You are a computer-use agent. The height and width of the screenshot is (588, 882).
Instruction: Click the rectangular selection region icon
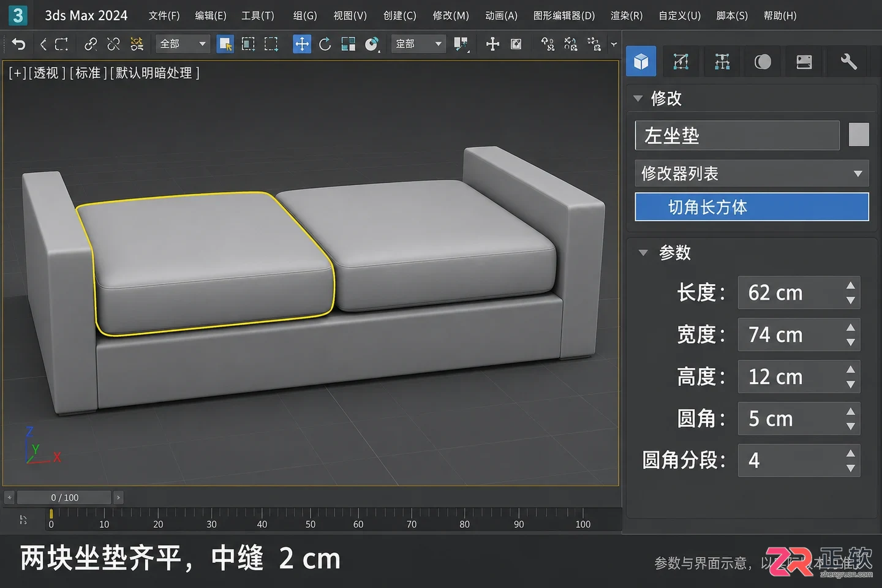pyautogui.click(x=271, y=44)
